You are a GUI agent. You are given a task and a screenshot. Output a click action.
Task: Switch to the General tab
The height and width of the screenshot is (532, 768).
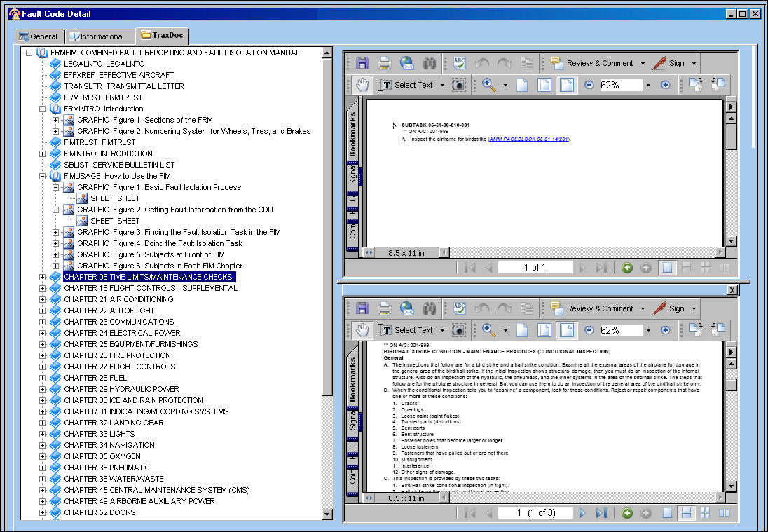point(39,36)
